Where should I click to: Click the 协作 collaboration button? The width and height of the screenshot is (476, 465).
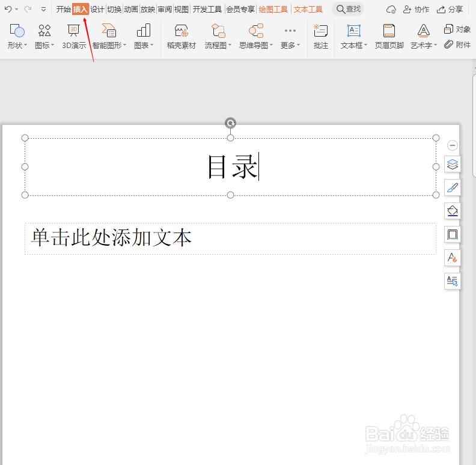click(416, 10)
